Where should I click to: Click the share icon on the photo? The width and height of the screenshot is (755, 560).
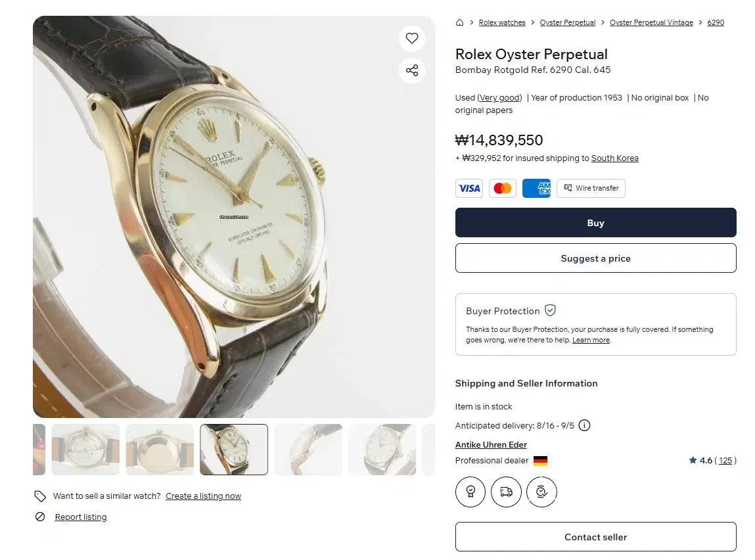[x=412, y=70]
